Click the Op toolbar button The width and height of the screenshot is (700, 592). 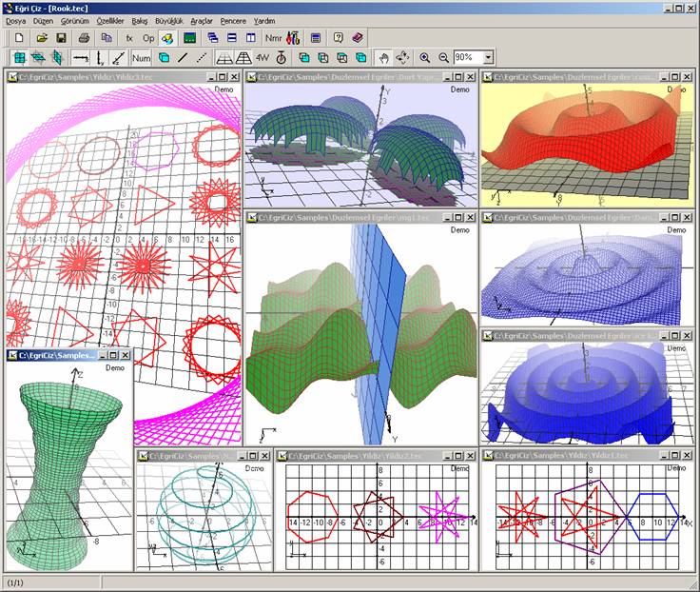pyautogui.click(x=148, y=38)
